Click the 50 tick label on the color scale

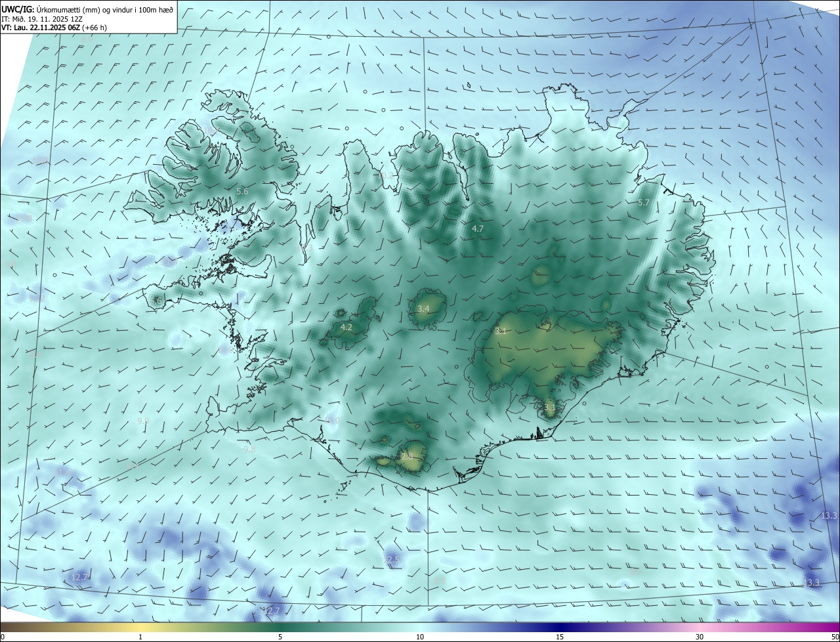tap(835, 637)
